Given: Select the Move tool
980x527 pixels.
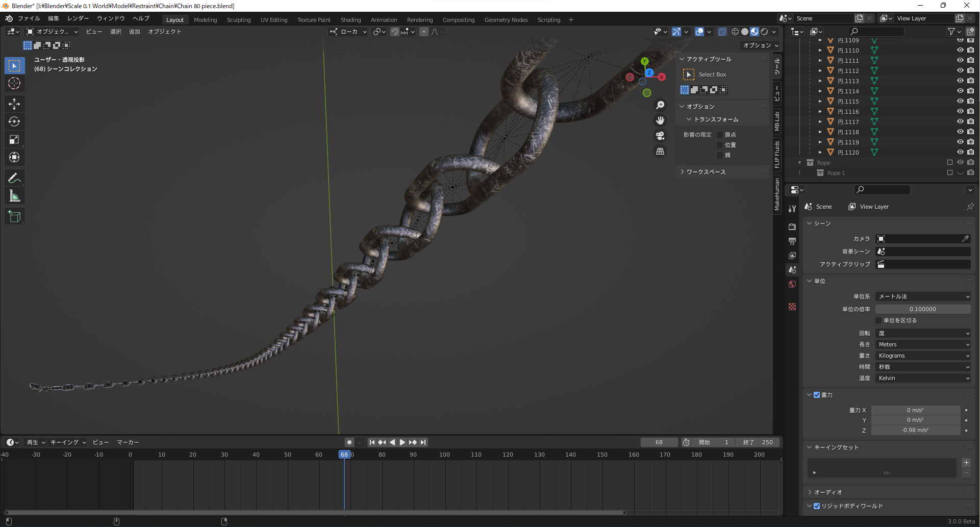Looking at the screenshot, I should [x=14, y=104].
